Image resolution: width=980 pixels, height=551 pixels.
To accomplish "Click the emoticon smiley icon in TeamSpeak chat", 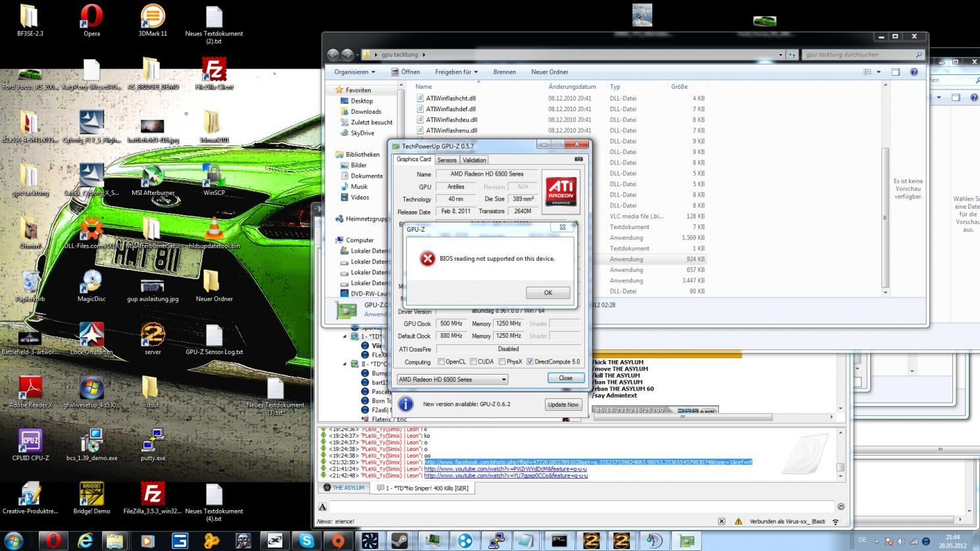I will coord(840,506).
